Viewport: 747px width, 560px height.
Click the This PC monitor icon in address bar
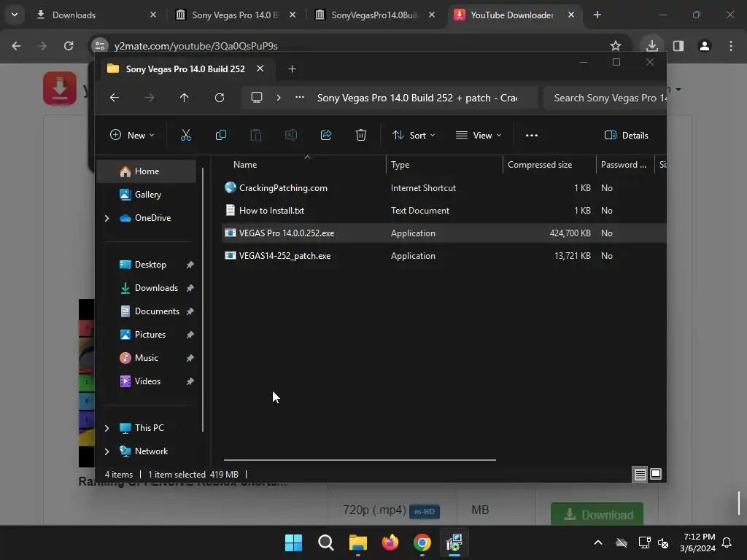(x=257, y=98)
